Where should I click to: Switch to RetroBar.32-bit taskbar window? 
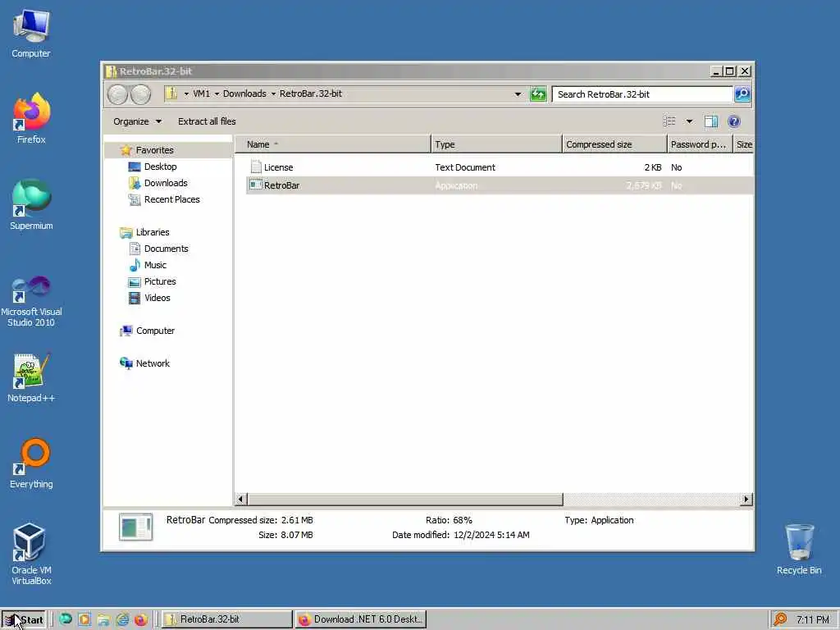227,619
